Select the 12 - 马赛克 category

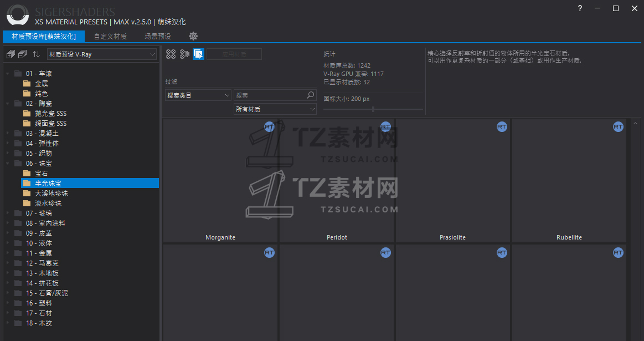pos(42,263)
